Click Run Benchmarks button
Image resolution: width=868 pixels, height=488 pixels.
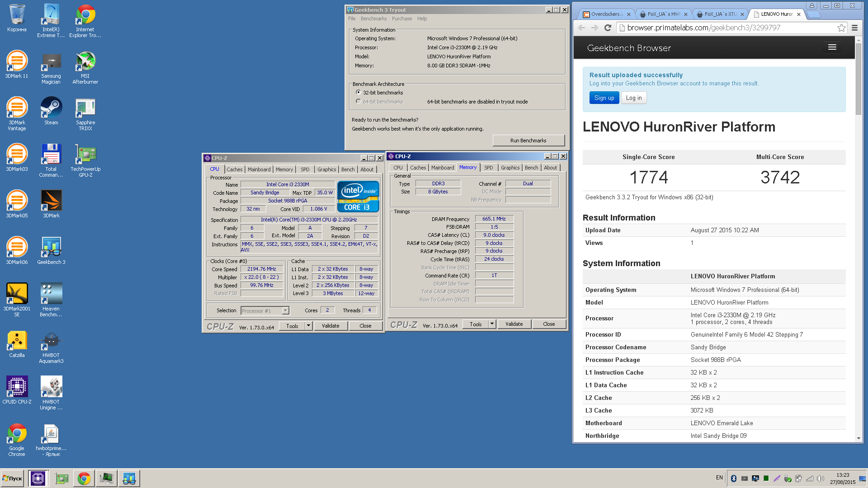[x=528, y=141]
